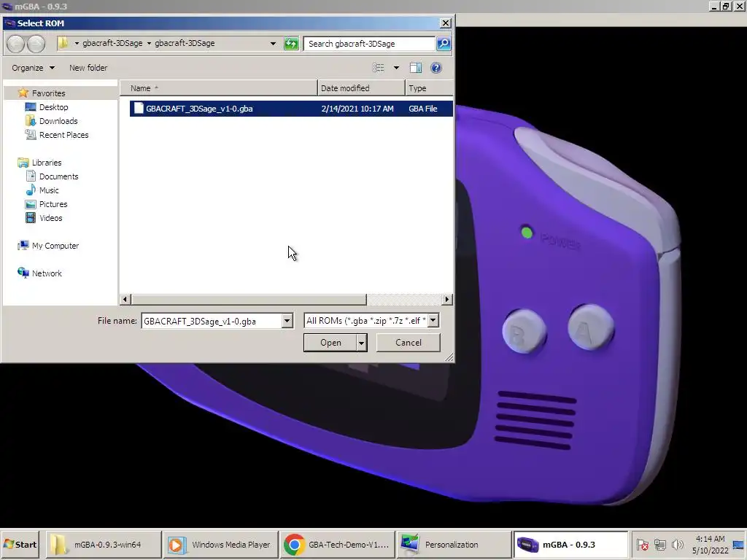Viewport: 747px width, 560px height.
Task: Open the view options dropdown arrow
Action: click(x=396, y=68)
